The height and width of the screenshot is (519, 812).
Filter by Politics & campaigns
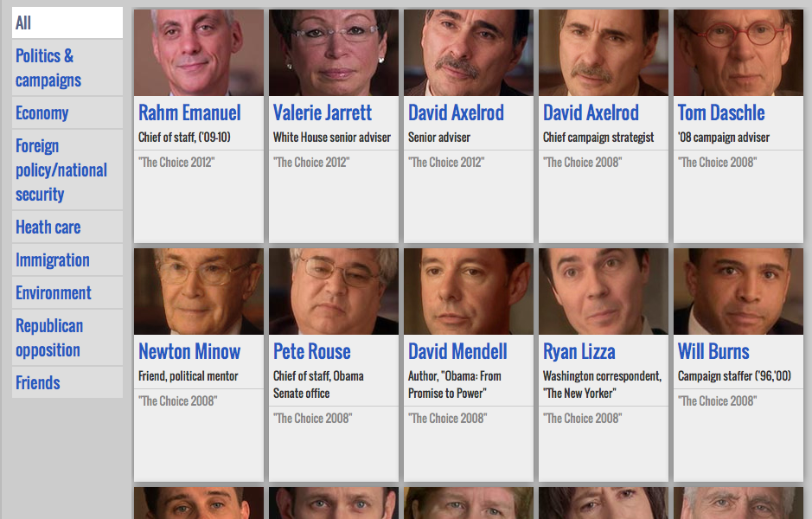(67, 67)
